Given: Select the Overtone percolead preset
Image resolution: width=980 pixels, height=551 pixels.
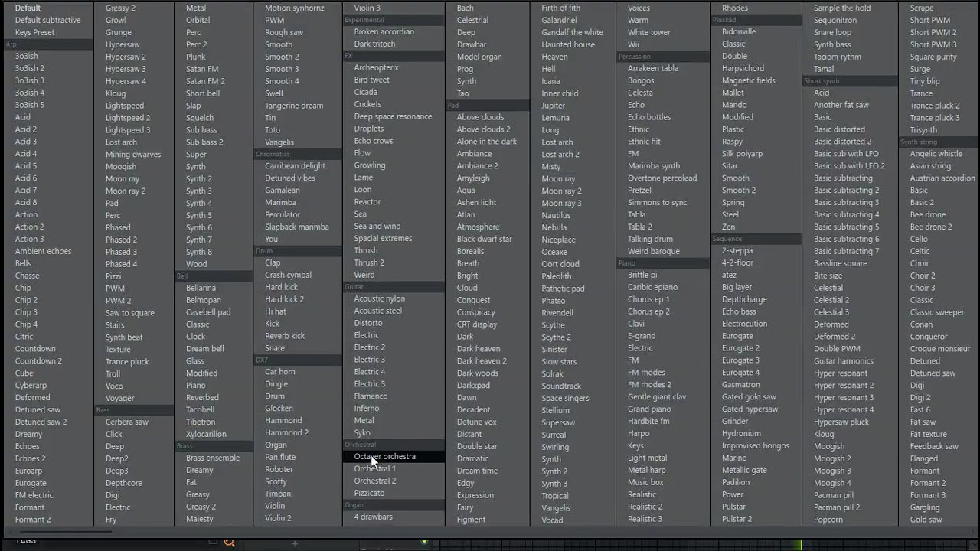Looking at the screenshot, I should point(662,178).
